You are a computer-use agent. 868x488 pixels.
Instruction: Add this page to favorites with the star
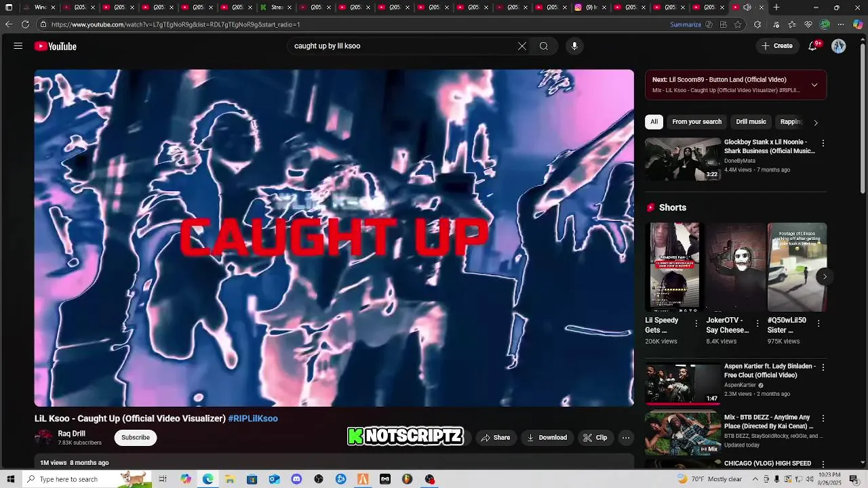pos(738,24)
